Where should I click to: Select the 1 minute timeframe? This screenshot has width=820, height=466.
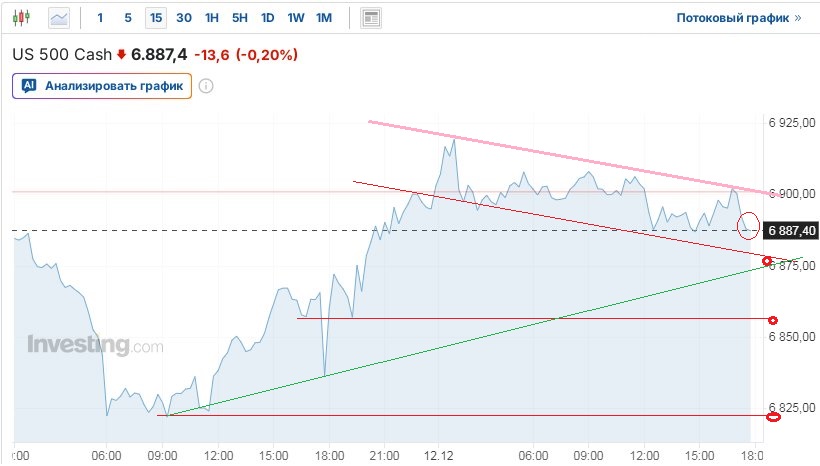[100, 18]
